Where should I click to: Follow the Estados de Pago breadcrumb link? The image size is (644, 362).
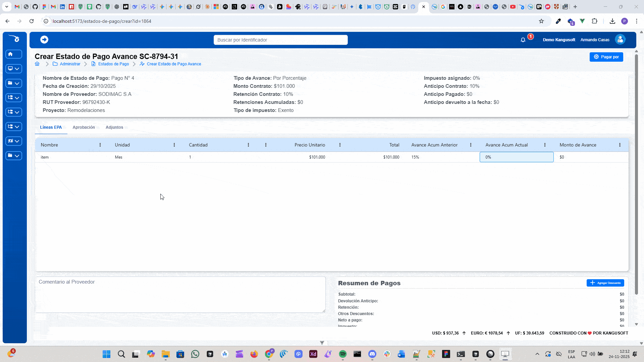pos(113,64)
